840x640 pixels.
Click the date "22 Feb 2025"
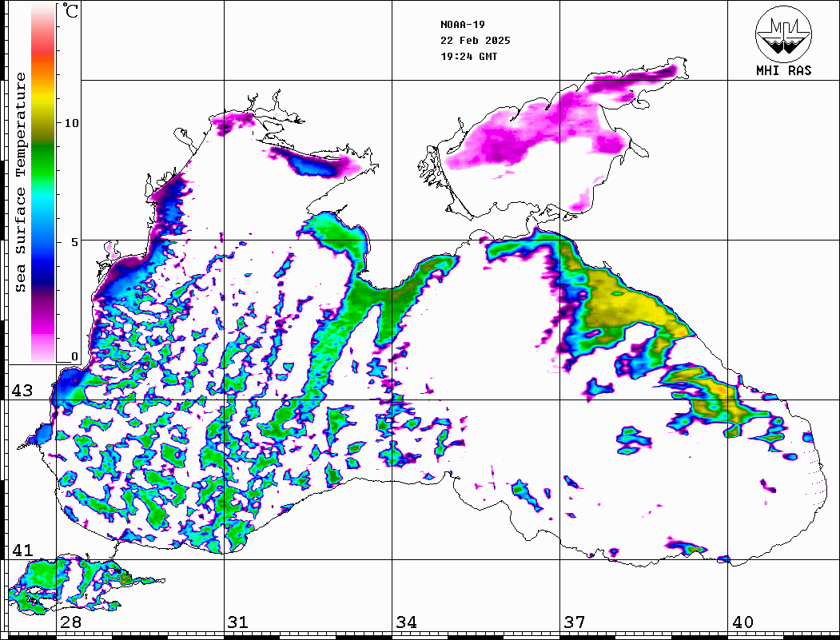475,40
